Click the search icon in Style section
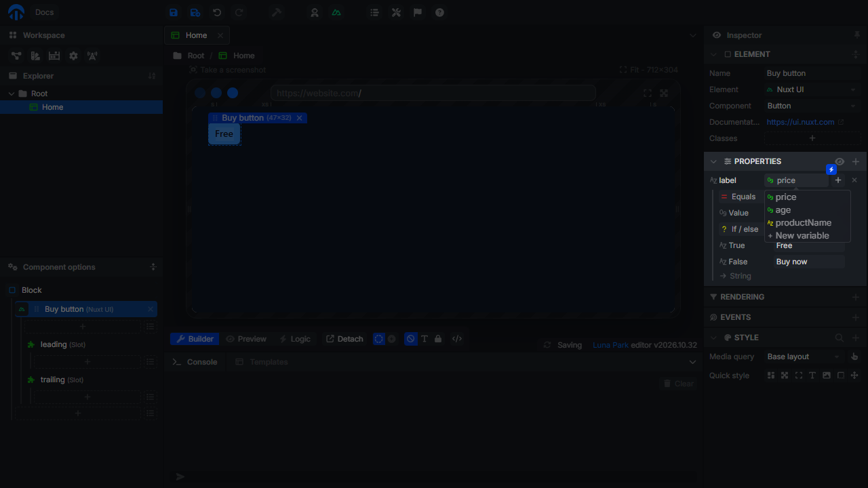Viewport: 868px width, 488px height. 840,338
